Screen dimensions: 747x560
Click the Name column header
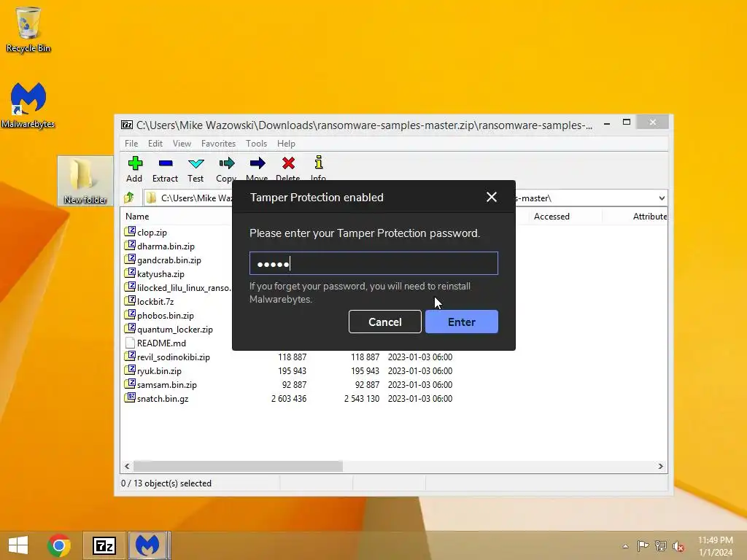pos(137,216)
